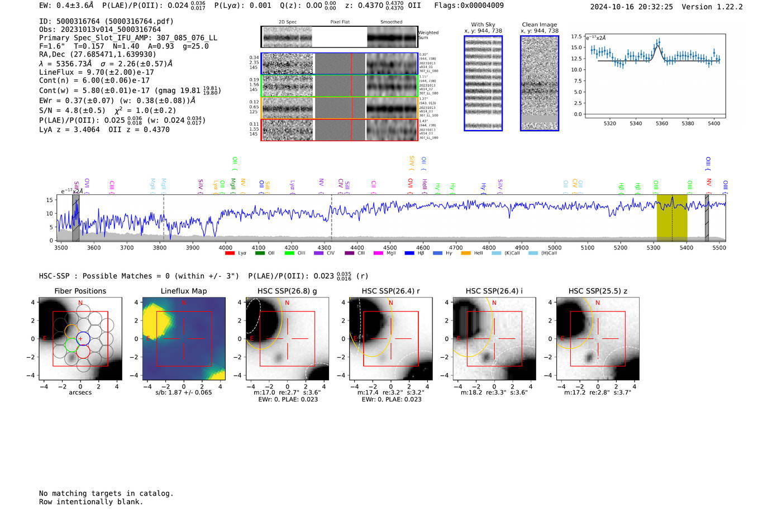Screen dimensions: 782x532
Task: Click the m:18.2 re:3.3" s:3.6" caption
Action: pos(494,392)
